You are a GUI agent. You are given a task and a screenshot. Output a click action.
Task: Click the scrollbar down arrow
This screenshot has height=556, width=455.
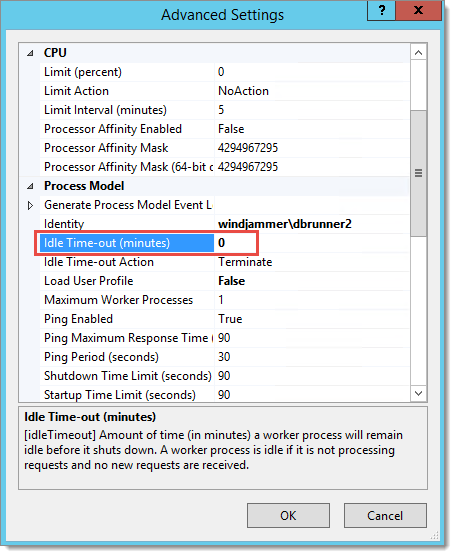tap(419, 394)
